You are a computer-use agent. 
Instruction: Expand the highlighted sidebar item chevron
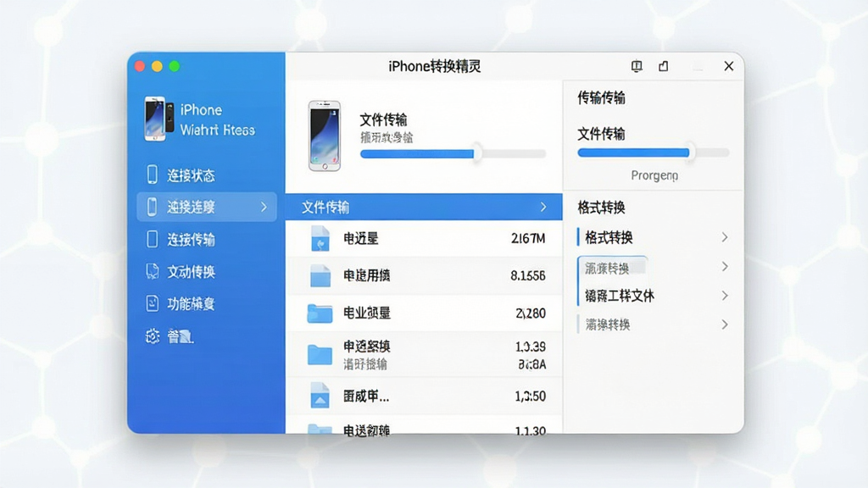click(x=264, y=207)
